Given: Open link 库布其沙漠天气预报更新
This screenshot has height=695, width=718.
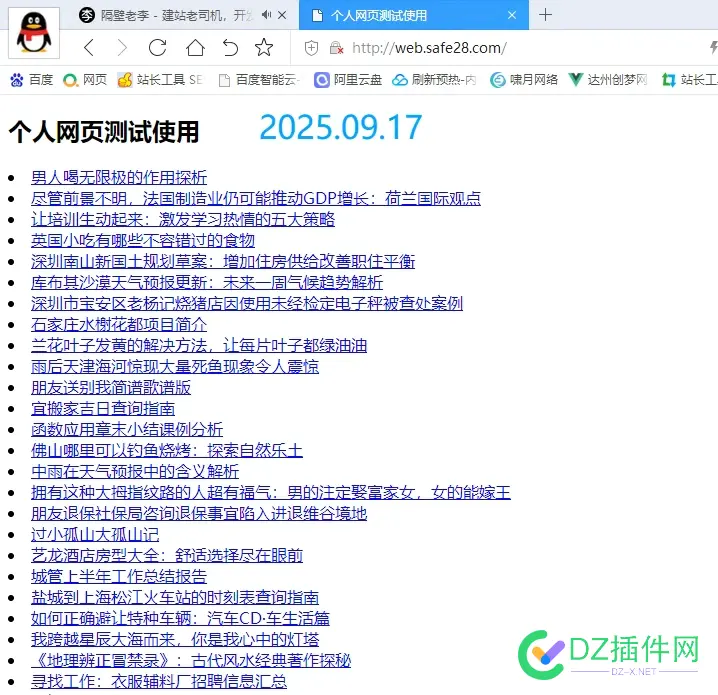Looking at the screenshot, I should pyautogui.click(x=207, y=283).
